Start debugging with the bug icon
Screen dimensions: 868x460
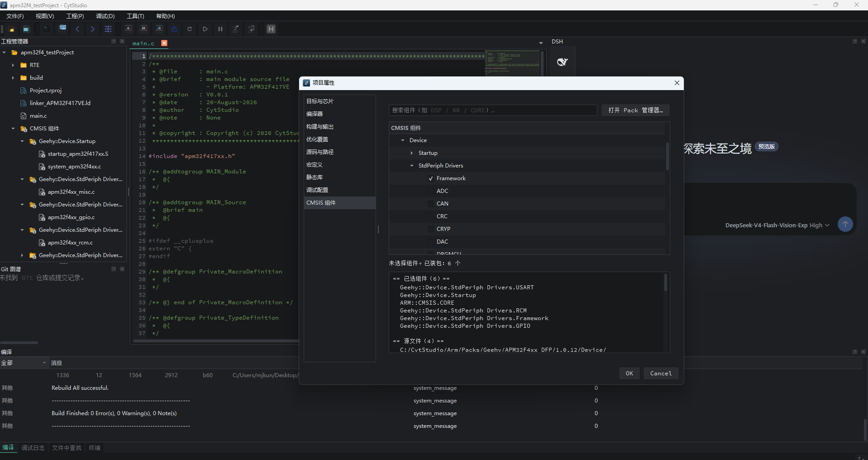pyautogui.click(x=174, y=29)
